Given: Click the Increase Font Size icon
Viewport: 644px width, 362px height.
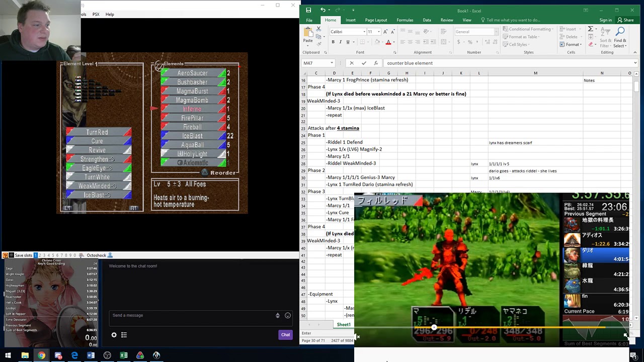Looking at the screenshot, I should 386,32.
